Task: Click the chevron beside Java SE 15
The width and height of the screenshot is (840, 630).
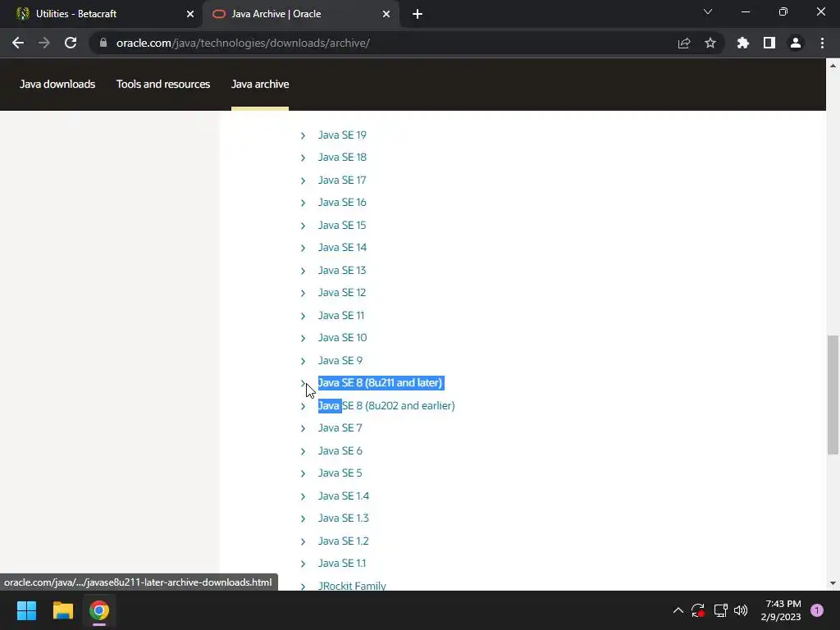Action: [303, 226]
